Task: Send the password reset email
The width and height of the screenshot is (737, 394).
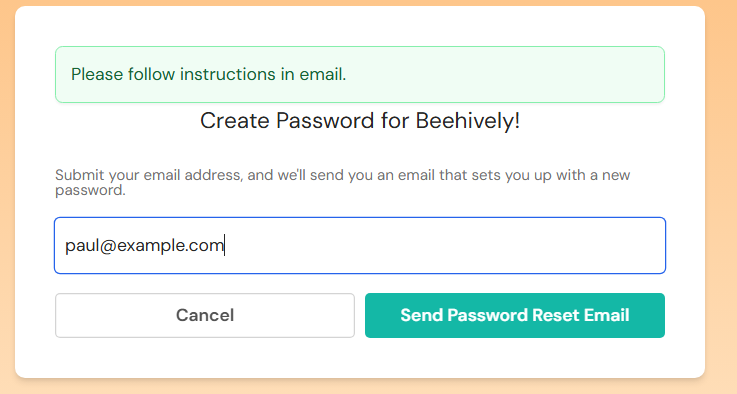Action: (515, 315)
